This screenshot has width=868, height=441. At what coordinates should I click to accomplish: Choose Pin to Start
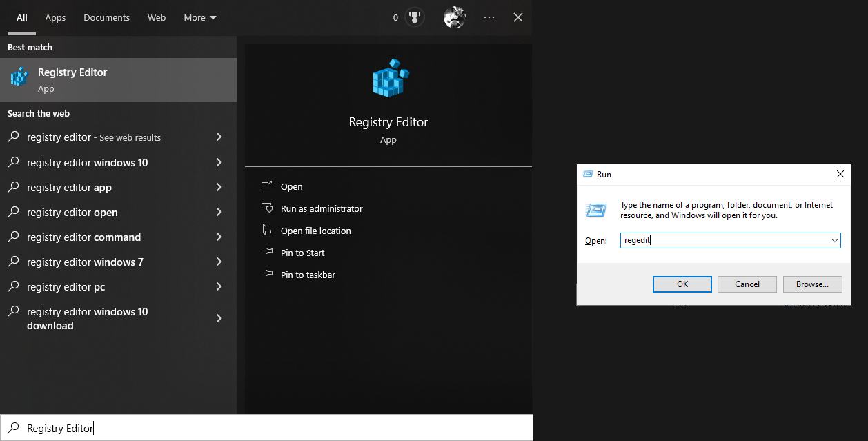coord(302,253)
